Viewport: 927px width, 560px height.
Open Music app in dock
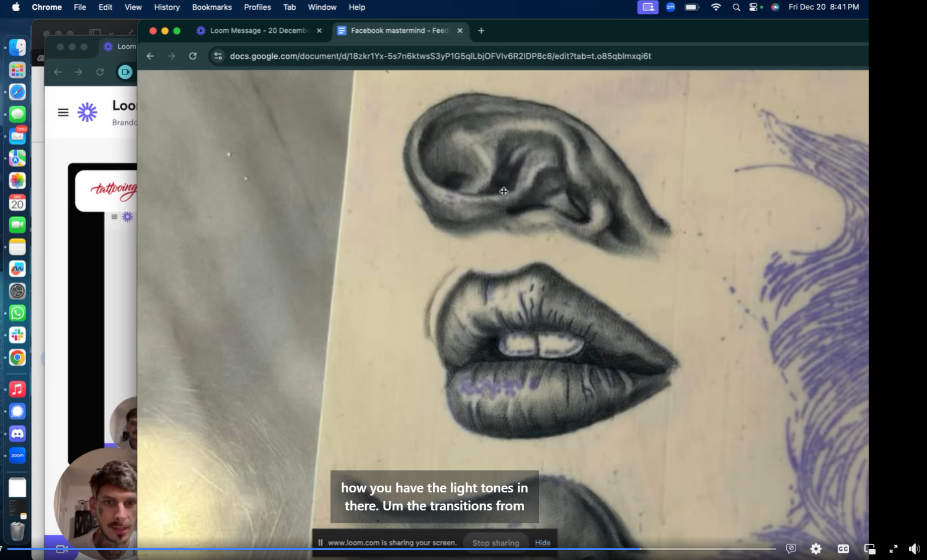coord(17,389)
